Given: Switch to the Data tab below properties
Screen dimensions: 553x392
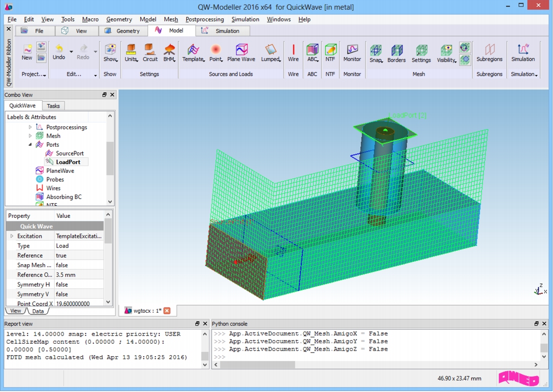Looking at the screenshot, I should pos(38,311).
